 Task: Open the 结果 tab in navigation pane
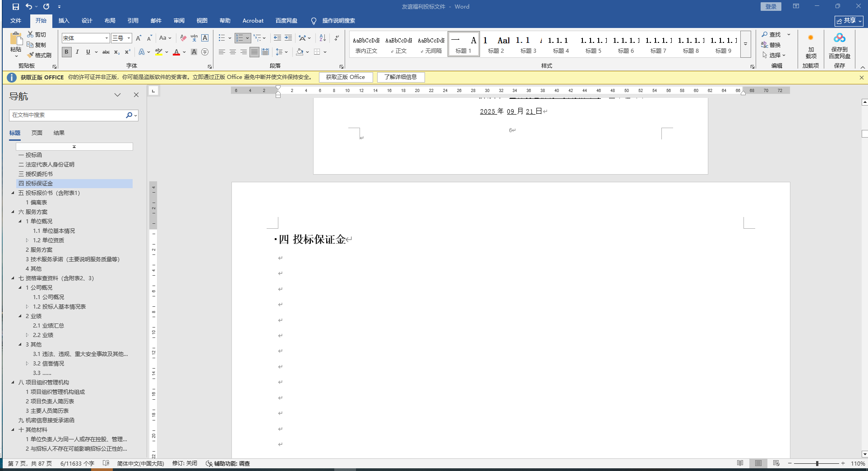pos(59,133)
